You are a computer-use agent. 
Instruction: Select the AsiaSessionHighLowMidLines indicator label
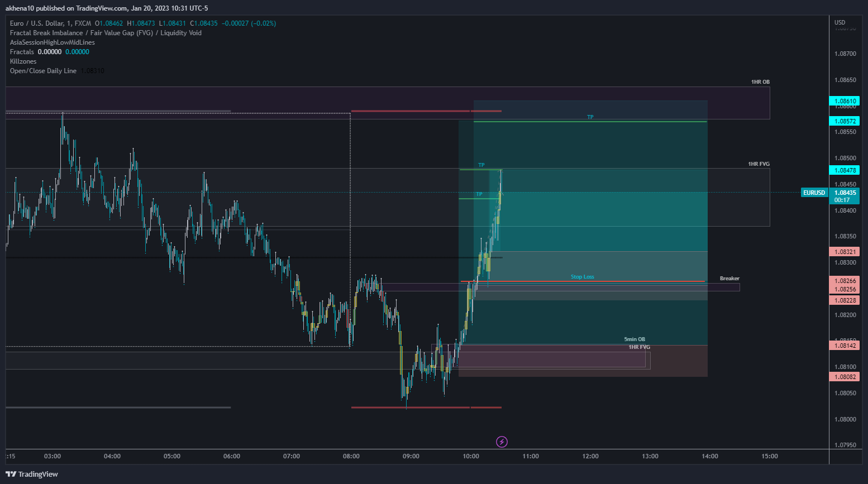tap(53, 42)
